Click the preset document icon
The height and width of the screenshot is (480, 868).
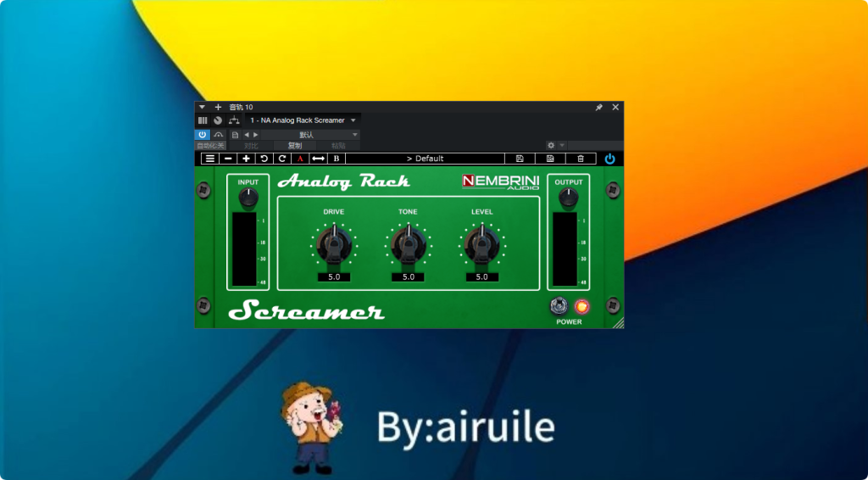[236, 135]
